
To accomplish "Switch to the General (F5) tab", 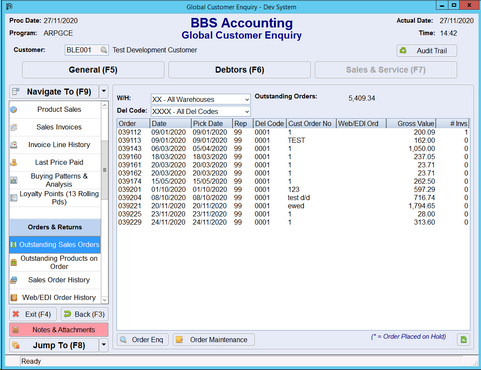I will pyautogui.click(x=93, y=70).
